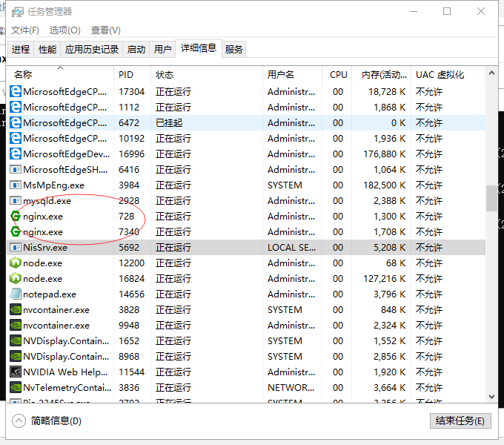
Task: Sort by the PID column header
Action: [x=132, y=75]
